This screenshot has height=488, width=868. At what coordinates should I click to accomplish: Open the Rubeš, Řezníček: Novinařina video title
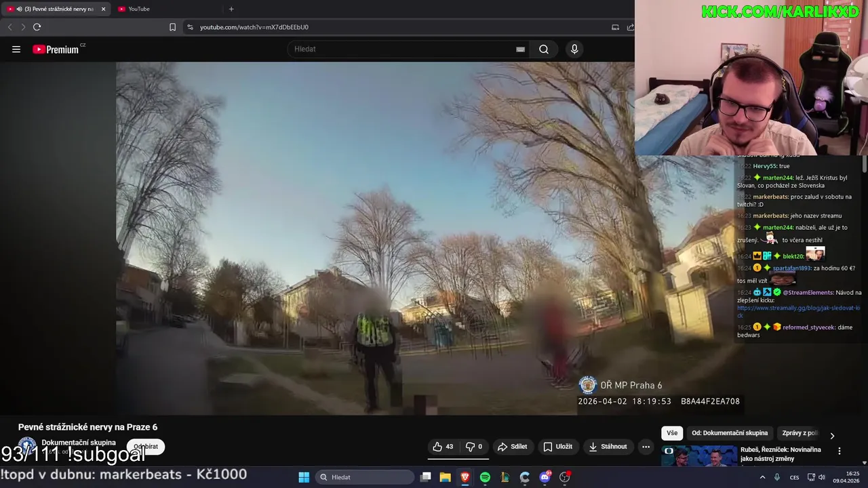coord(781,454)
